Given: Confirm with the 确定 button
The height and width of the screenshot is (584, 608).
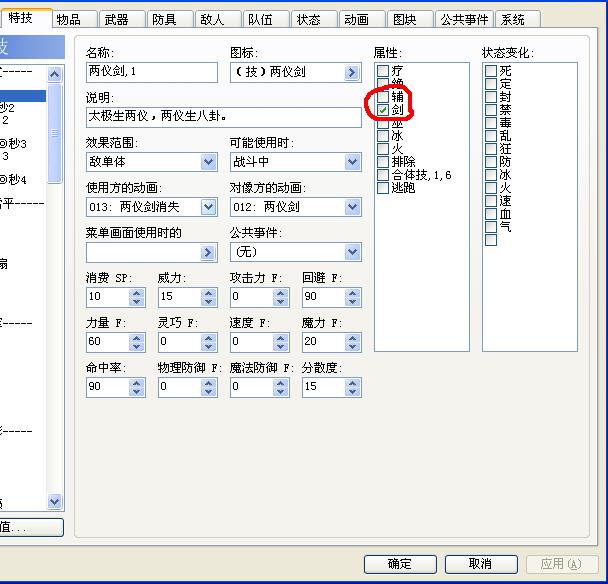Looking at the screenshot, I should click(400, 564).
